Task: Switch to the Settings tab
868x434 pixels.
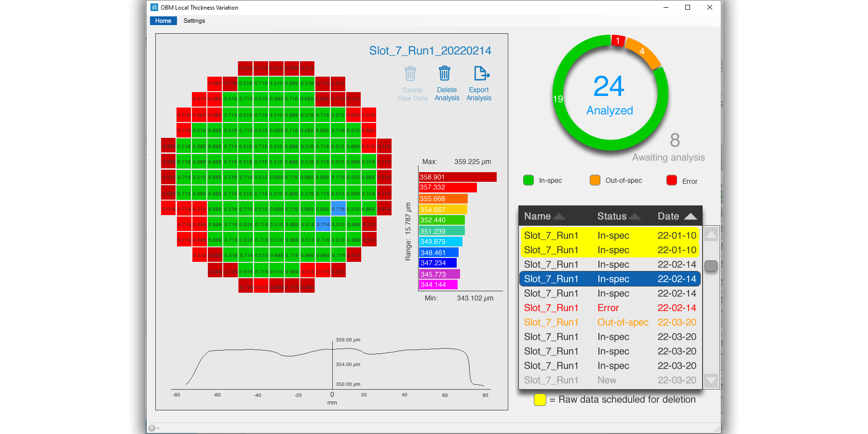Action: coord(194,21)
